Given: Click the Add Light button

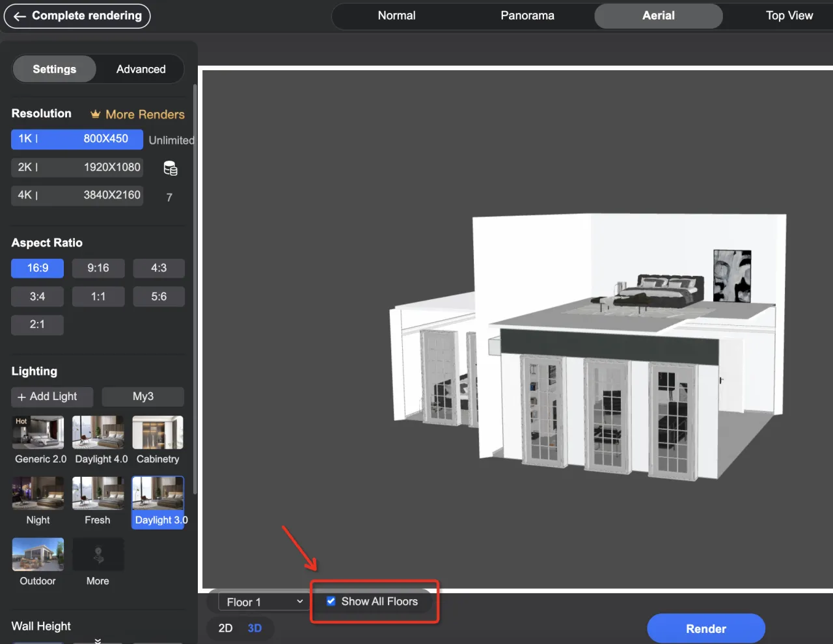Looking at the screenshot, I should click(52, 397).
